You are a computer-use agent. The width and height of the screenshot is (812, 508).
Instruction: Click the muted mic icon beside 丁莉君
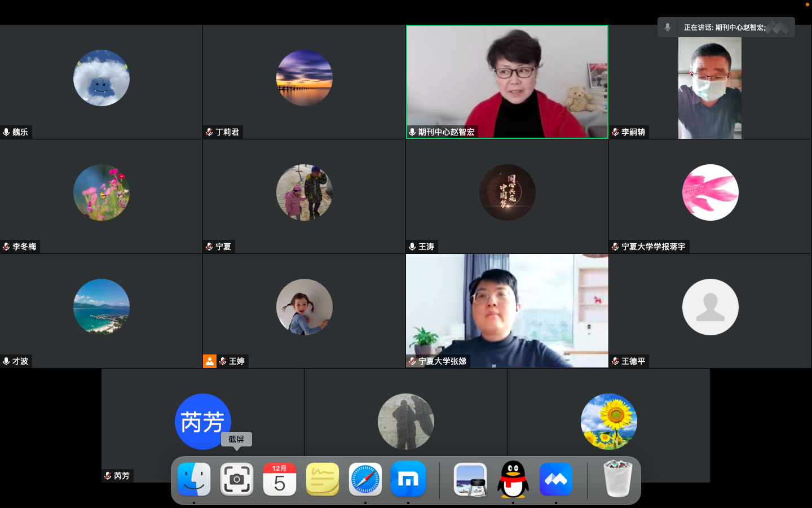coord(209,132)
